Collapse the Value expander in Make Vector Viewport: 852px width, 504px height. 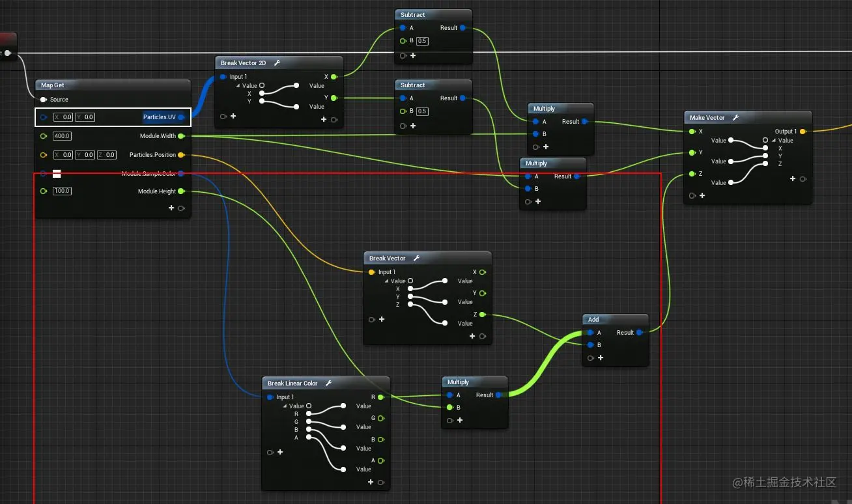point(774,141)
